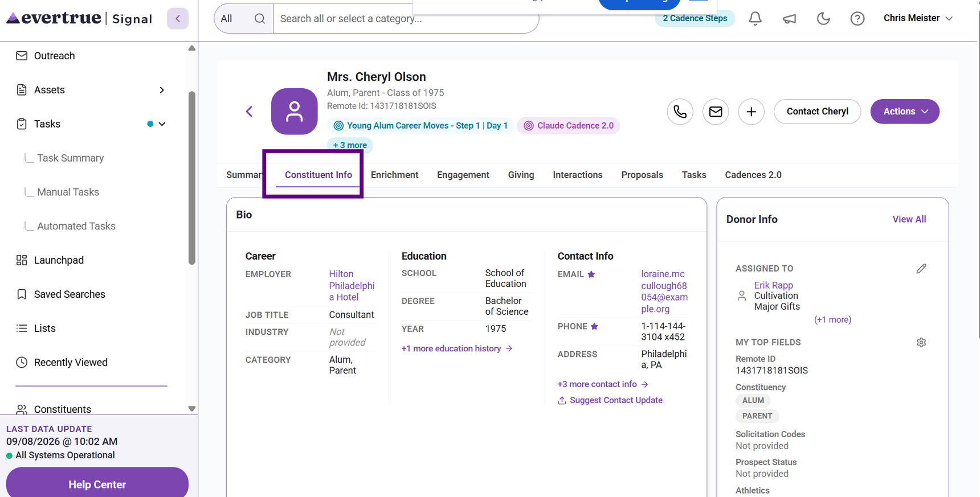The image size is (980, 497).
Task: Click the plus add icon button
Action: pos(751,112)
